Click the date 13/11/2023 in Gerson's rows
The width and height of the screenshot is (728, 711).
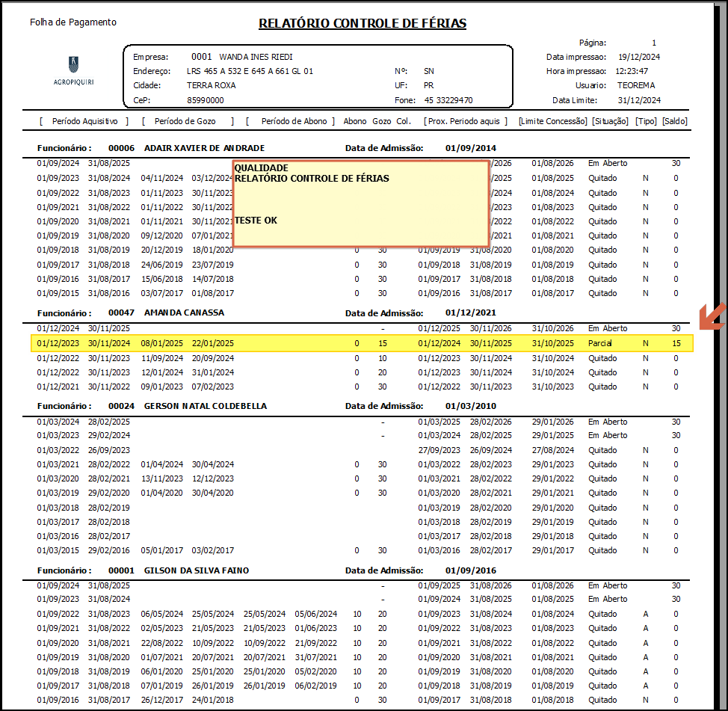point(162,478)
